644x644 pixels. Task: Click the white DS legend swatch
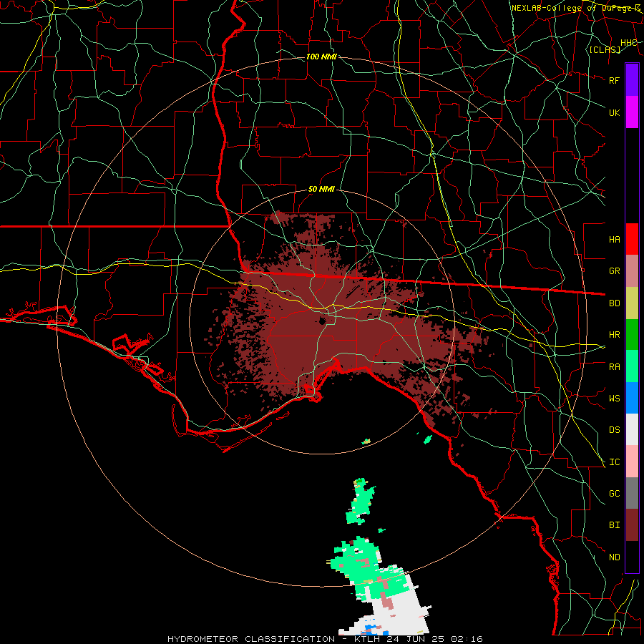632,429
